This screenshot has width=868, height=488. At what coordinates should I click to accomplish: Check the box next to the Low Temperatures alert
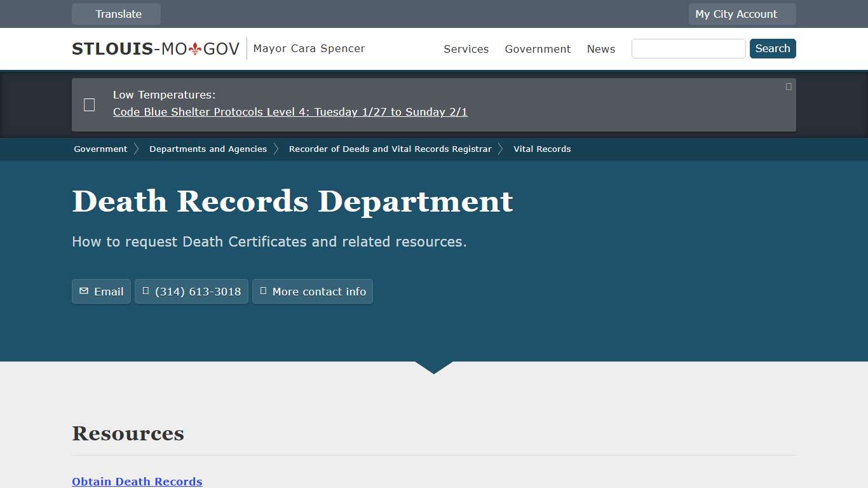pyautogui.click(x=89, y=104)
